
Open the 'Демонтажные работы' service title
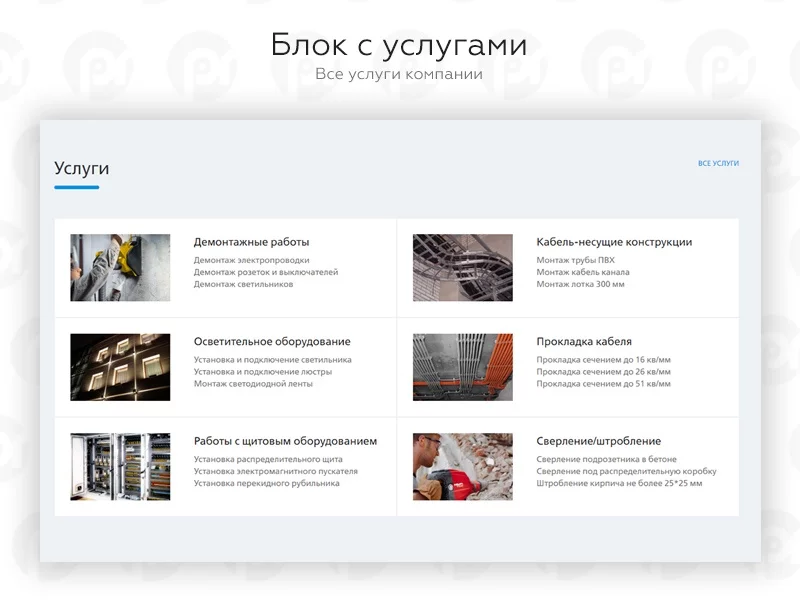(251, 242)
